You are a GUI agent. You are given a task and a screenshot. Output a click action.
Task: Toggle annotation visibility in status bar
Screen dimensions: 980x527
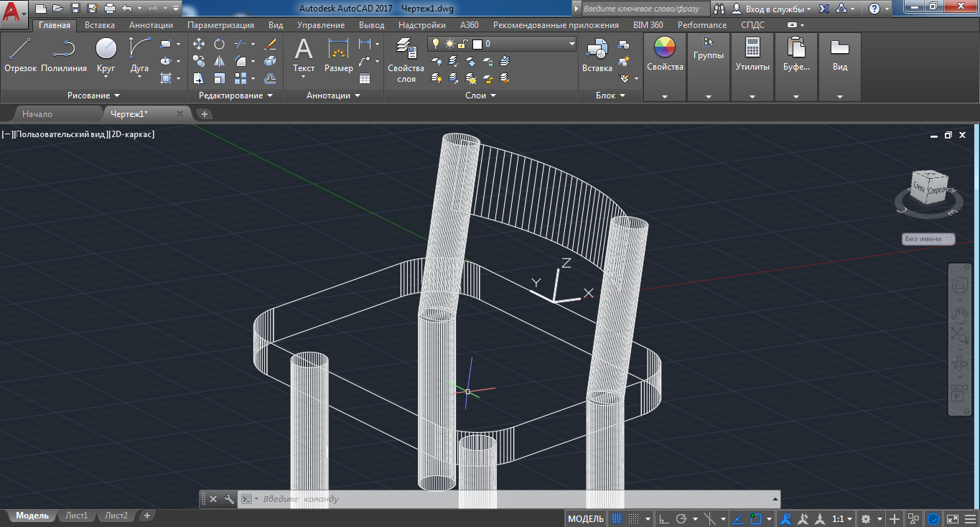pos(786,518)
